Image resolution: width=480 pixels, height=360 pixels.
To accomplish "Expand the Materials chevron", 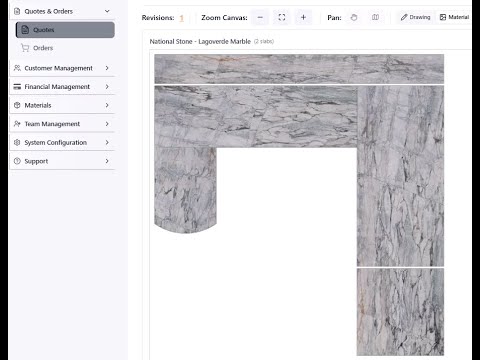I will coord(107,105).
